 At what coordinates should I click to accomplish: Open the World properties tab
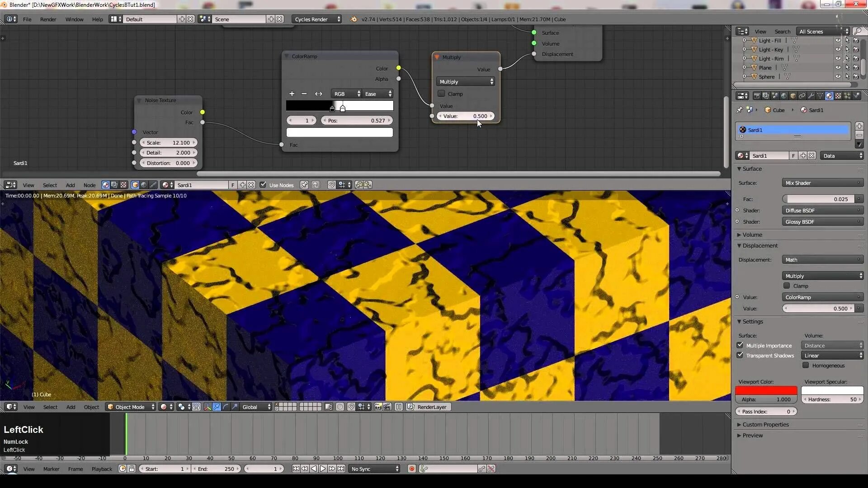tap(784, 96)
